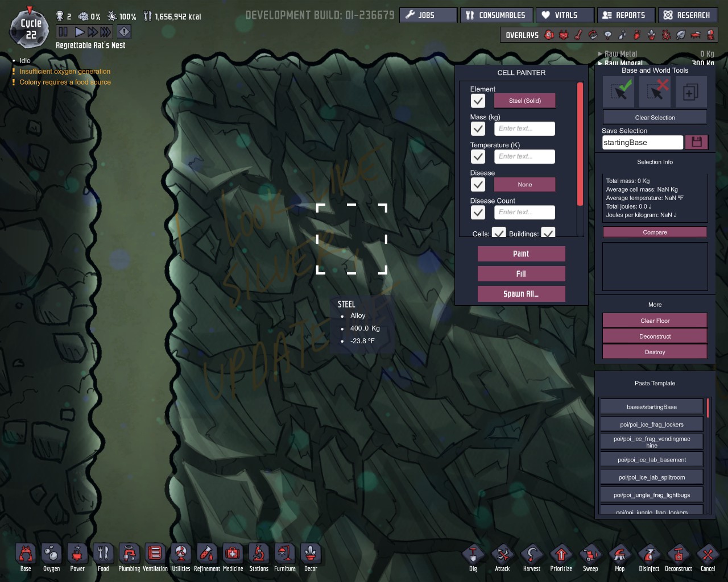Click the save selection floppy icon
728x582 pixels.
pos(697,142)
